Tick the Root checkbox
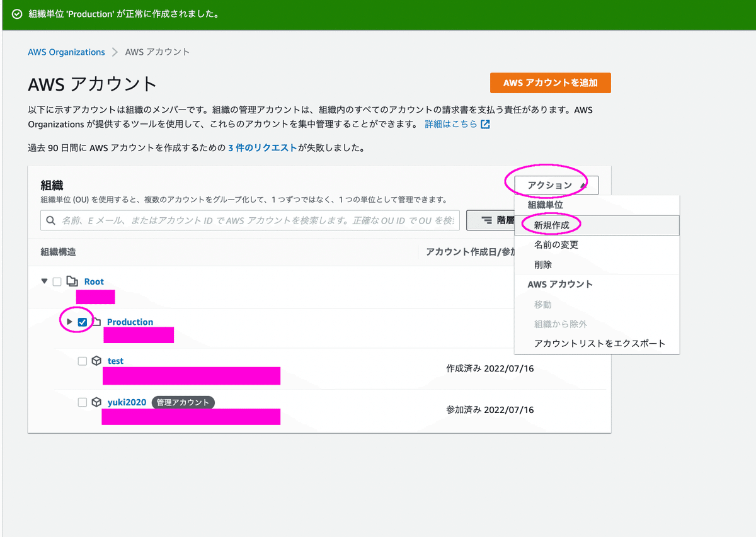Screen dimensions: 756x537 pos(57,281)
